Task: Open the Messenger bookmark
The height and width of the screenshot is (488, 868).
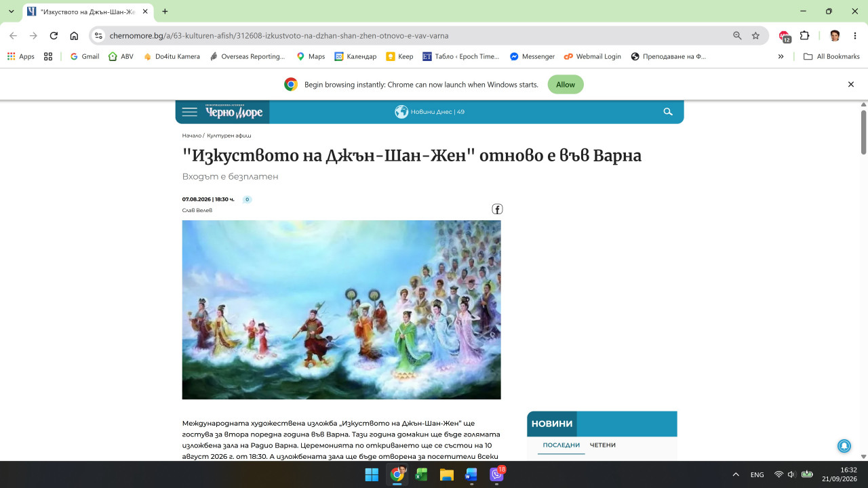Action: point(532,56)
